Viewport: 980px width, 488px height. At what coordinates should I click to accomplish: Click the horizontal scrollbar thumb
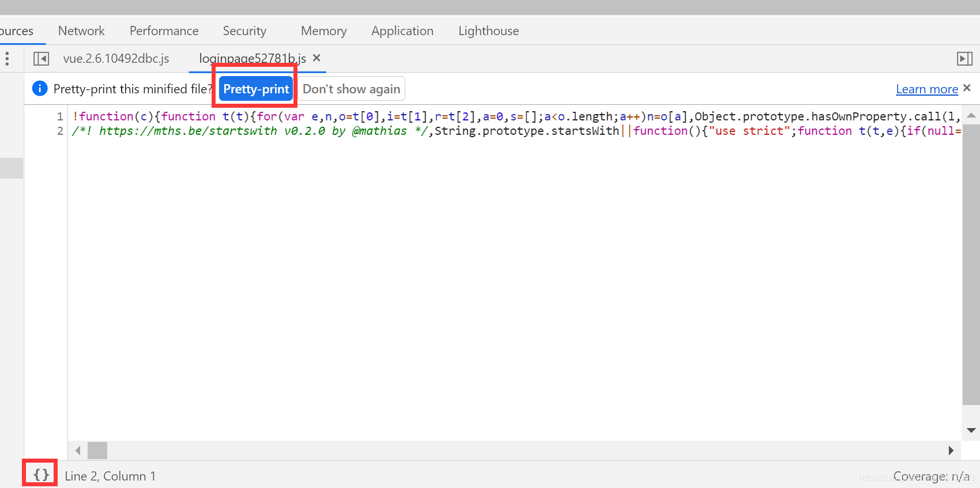[x=97, y=451]
